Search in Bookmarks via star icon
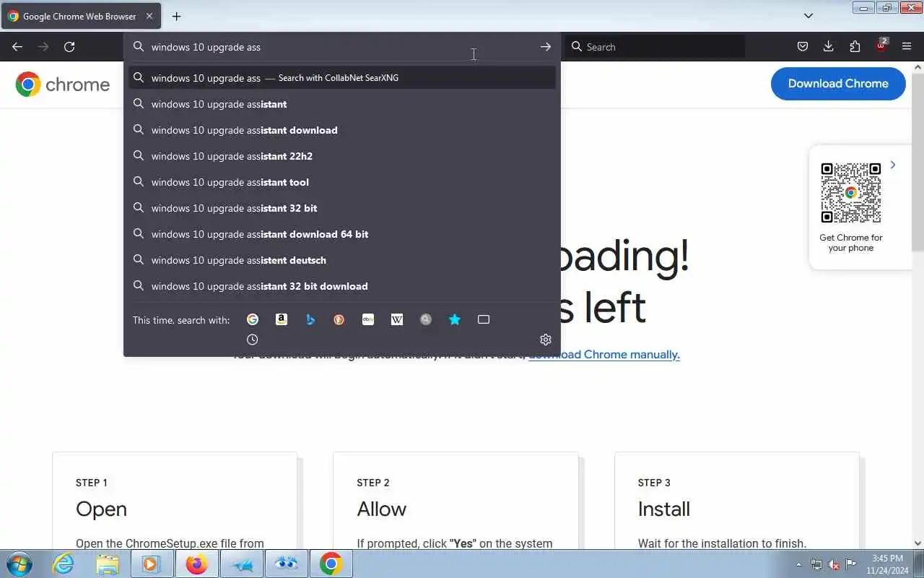Viewport: 924px width, 578px height. tap(455, 319)
